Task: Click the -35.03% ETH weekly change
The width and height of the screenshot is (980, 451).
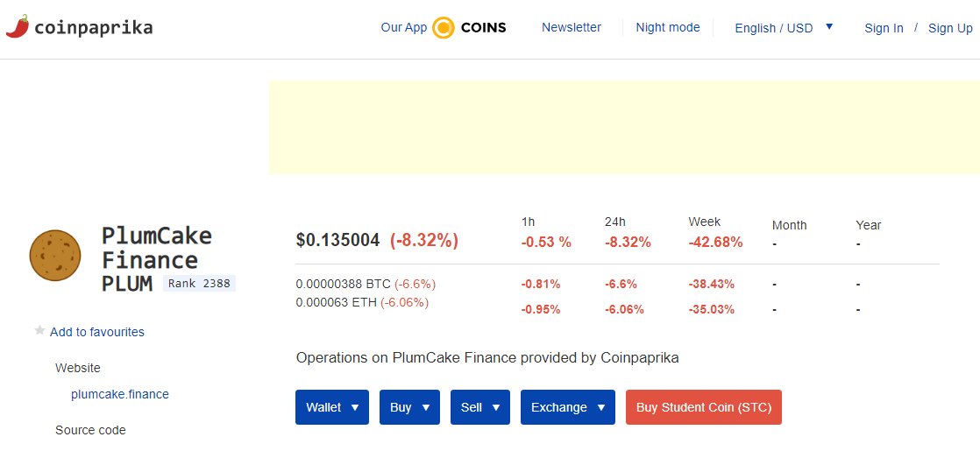Action: coord(711,309)
